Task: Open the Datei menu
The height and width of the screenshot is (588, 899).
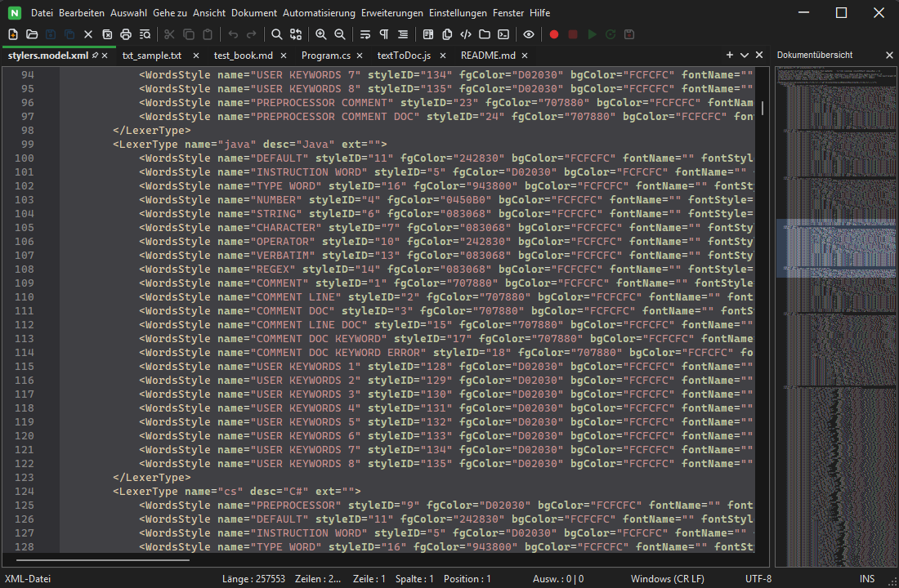Action: (x=42, y=12)
